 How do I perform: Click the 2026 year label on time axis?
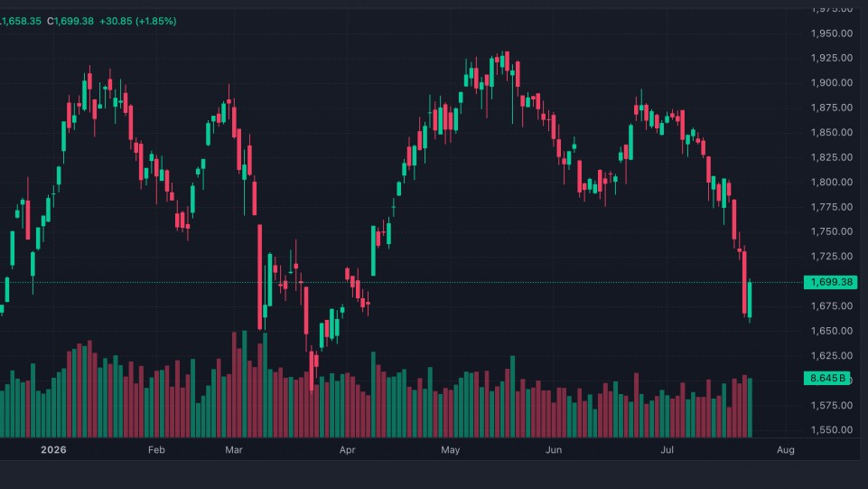point(53,449)
